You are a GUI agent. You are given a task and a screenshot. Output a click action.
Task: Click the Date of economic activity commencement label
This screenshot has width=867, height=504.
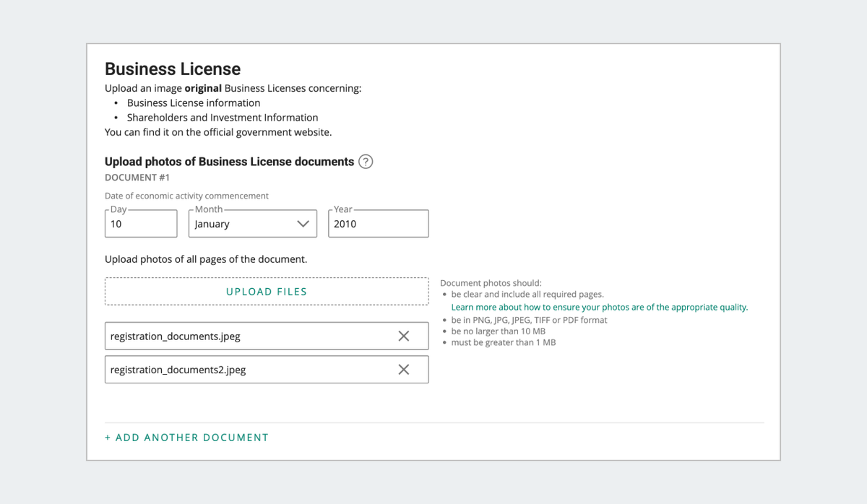click(186, 196)
